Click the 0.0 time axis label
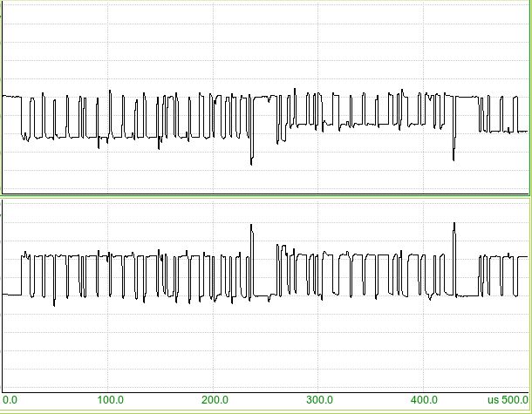The image size is (532, 414). coord(10,400)
